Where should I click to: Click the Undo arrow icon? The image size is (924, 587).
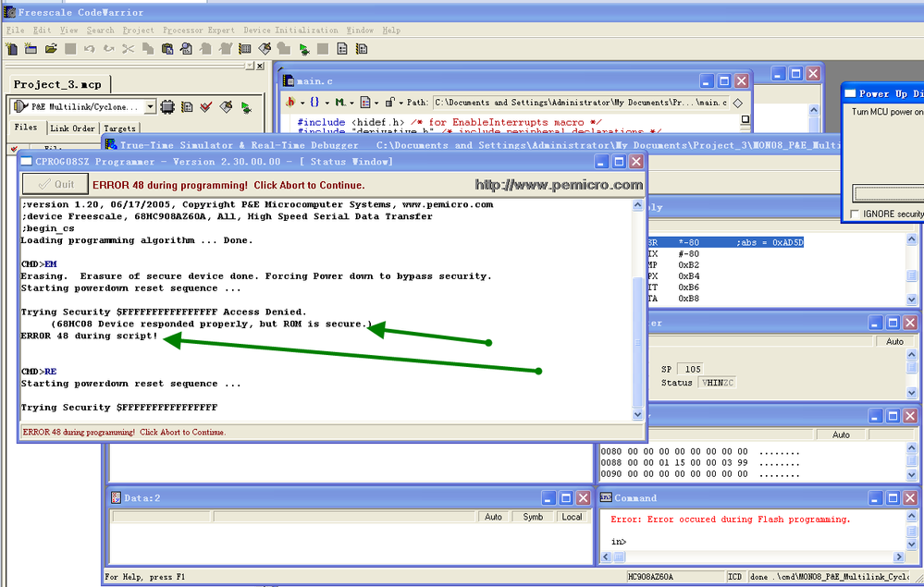coord(90,49)
